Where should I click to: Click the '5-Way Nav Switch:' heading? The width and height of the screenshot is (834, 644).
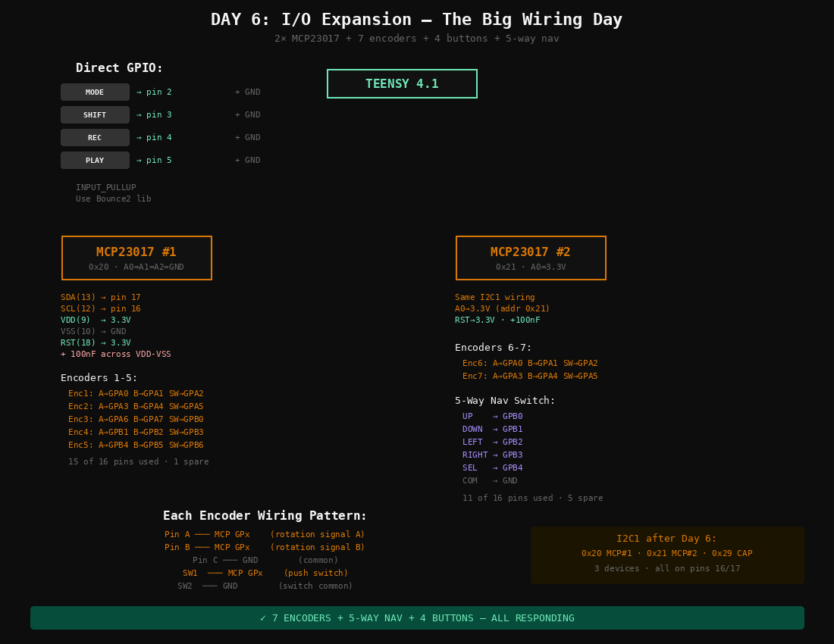tap(505, 401)
